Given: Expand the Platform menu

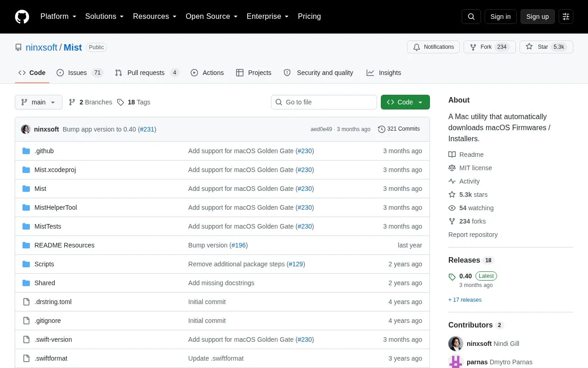Looking at the screenshot, I should point(58,17).
